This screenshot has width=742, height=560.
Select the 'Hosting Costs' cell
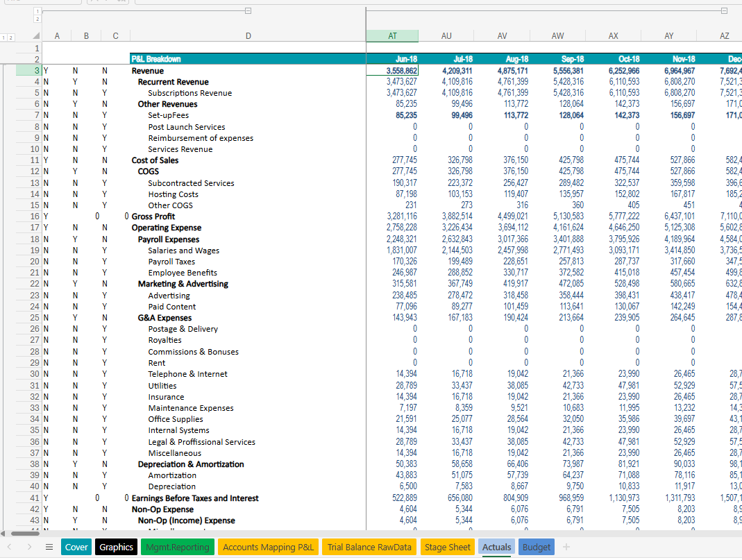coord(248,194)
